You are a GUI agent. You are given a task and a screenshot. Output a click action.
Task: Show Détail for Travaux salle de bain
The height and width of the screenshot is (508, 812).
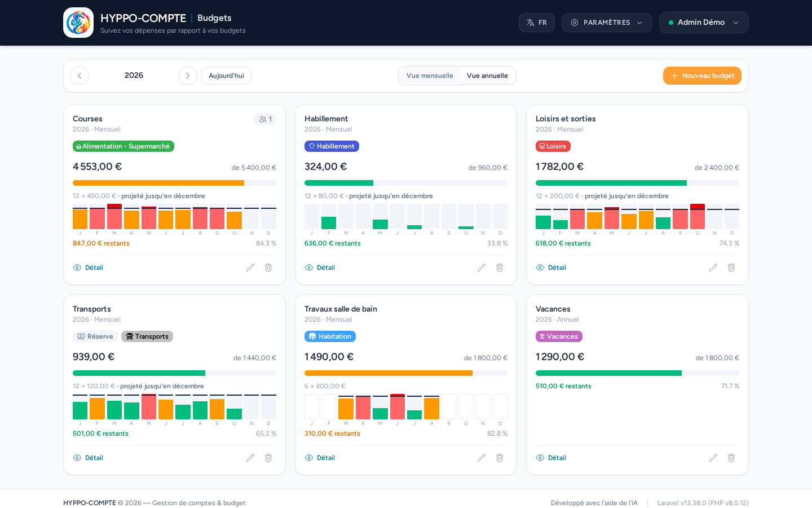click(x=320, y=458)
